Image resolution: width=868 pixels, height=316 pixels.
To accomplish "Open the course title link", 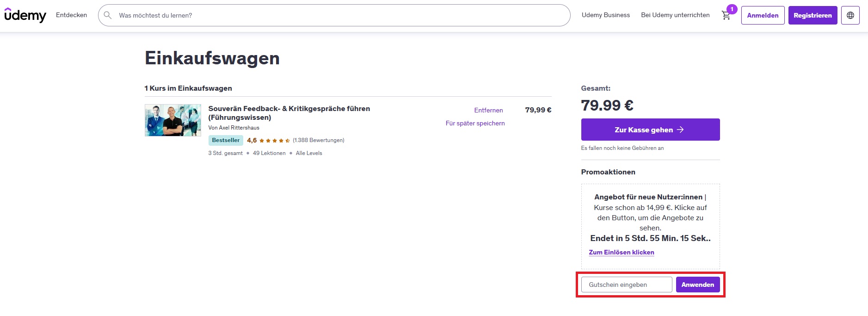I will point(289,113).
